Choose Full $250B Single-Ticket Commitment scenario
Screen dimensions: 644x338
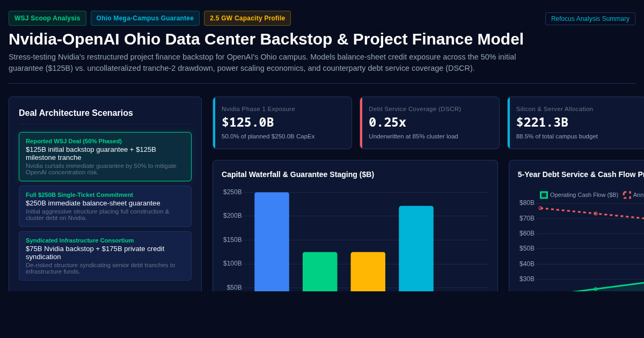105,206
